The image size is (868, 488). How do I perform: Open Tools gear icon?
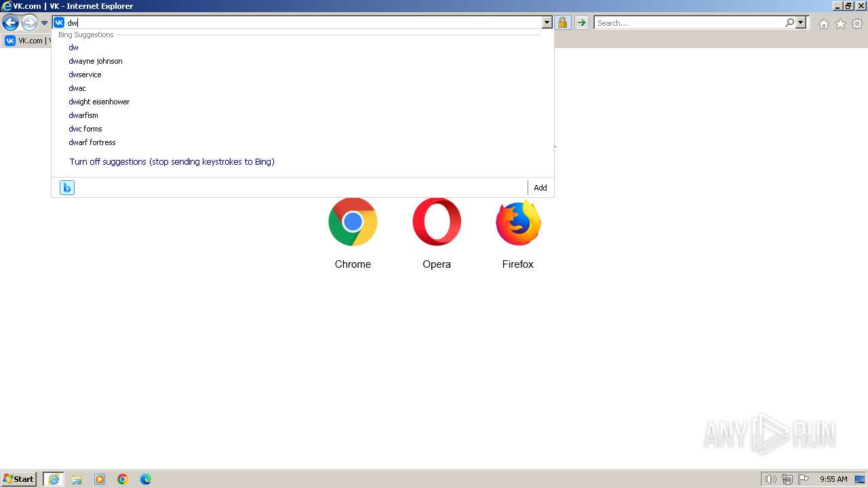pos(857,24)
